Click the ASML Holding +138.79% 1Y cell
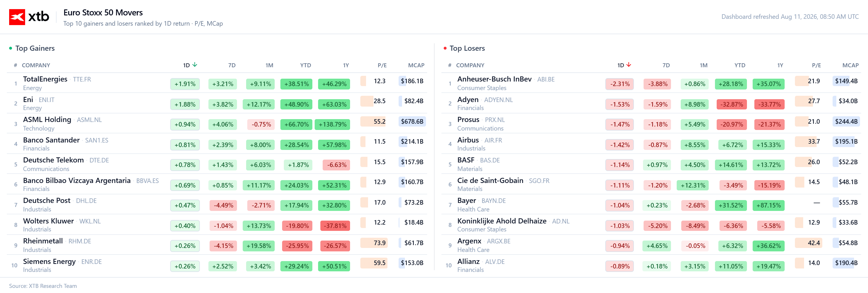 333,125
